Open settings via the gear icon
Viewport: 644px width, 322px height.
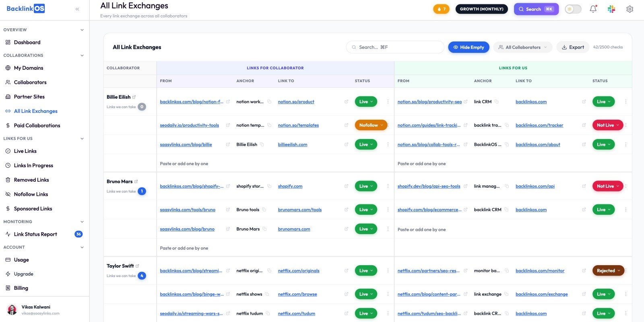pos(630,9)
